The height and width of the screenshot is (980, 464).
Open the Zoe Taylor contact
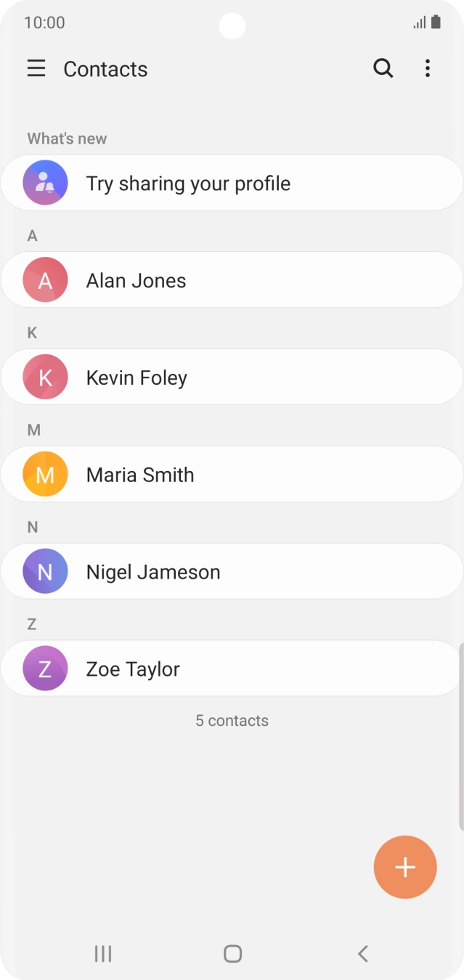[x=232, y=669]
